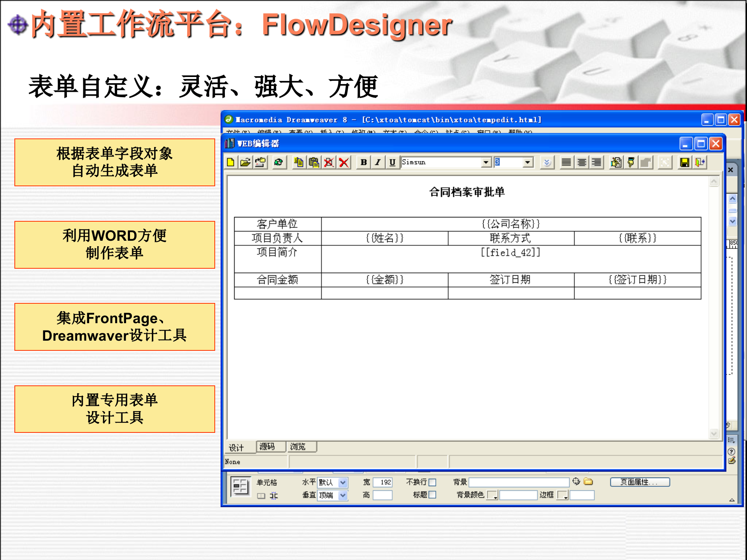The width and height of the screenshot is (747, 560).
Task: Open the Simsun font dropdown
Action: [x=486, y=163]
